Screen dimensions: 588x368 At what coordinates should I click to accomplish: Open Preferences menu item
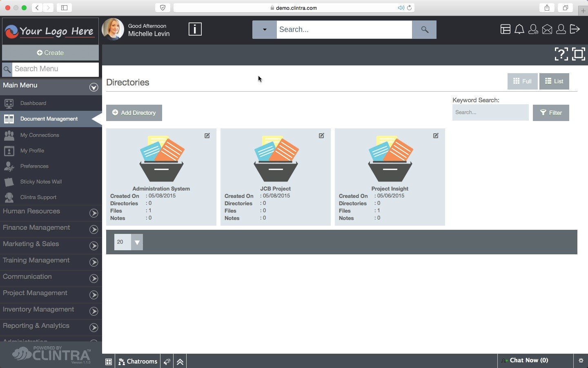click(x=51, y=166)
